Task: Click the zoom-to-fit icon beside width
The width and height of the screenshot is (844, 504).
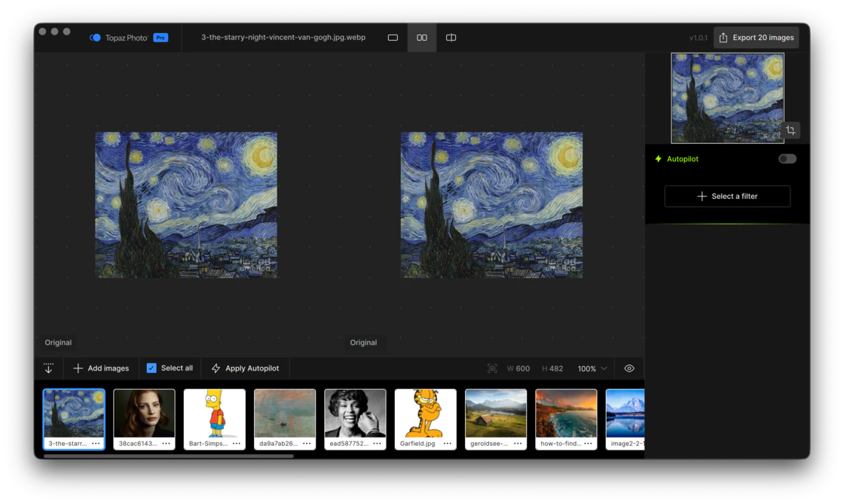Action: click(492, 368)
